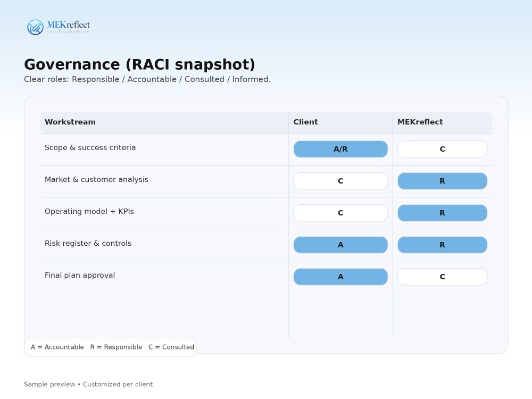Click the A/R pill for Scope & success criteria
Image resolution: width=532 pixels, height=399 pixels.
click(x=340, y=149)
